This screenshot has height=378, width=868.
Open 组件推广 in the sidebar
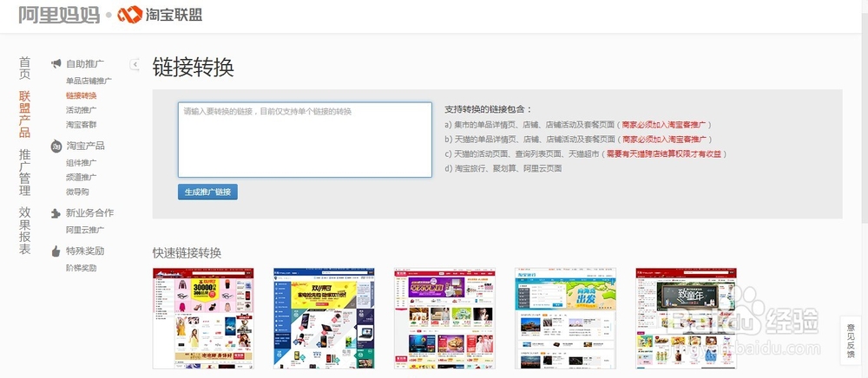81,163
